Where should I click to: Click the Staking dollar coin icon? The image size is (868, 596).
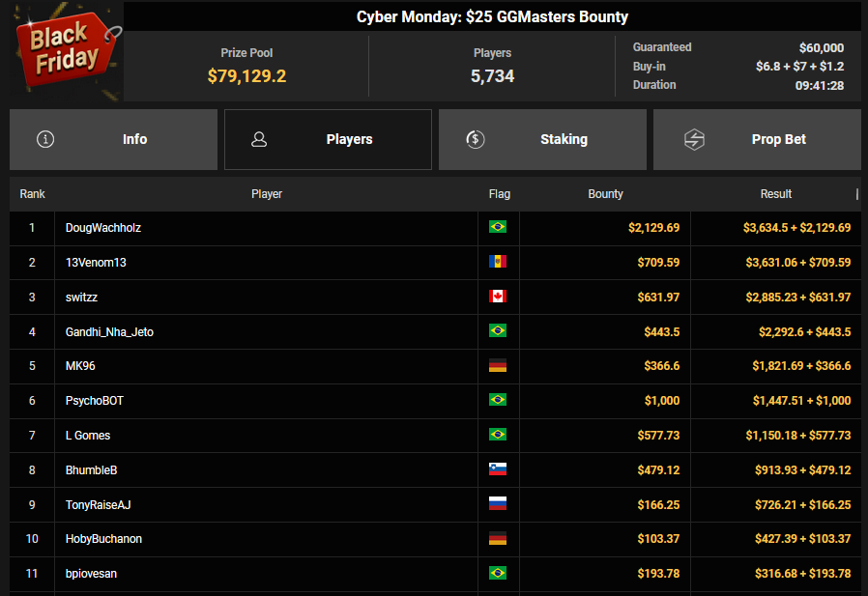(x=475, y=139)
